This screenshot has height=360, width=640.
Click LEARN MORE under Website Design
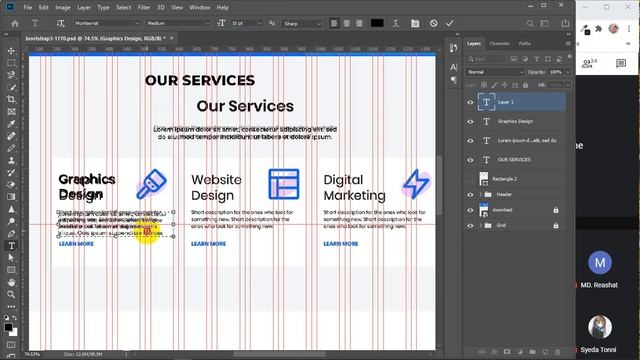(209, 244)
